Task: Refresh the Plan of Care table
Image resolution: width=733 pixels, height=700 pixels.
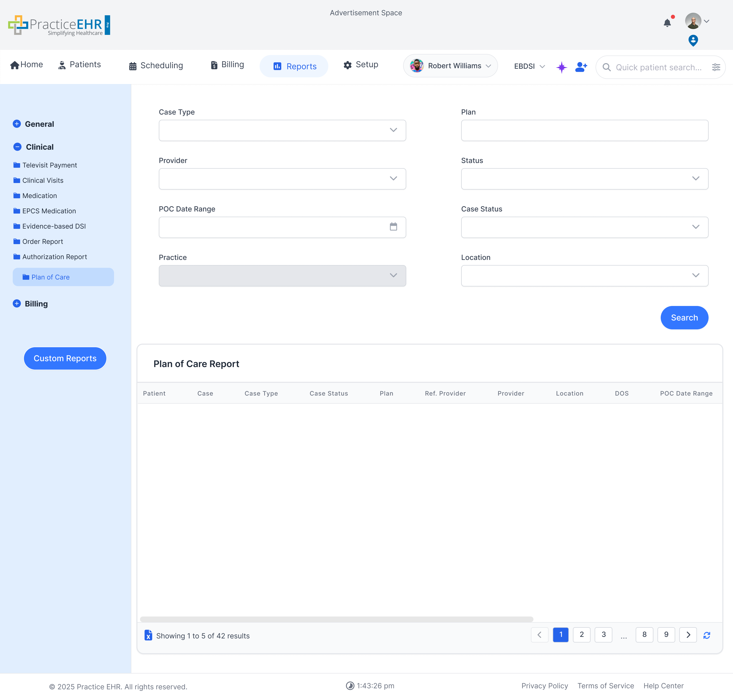Action: point(707,635)
